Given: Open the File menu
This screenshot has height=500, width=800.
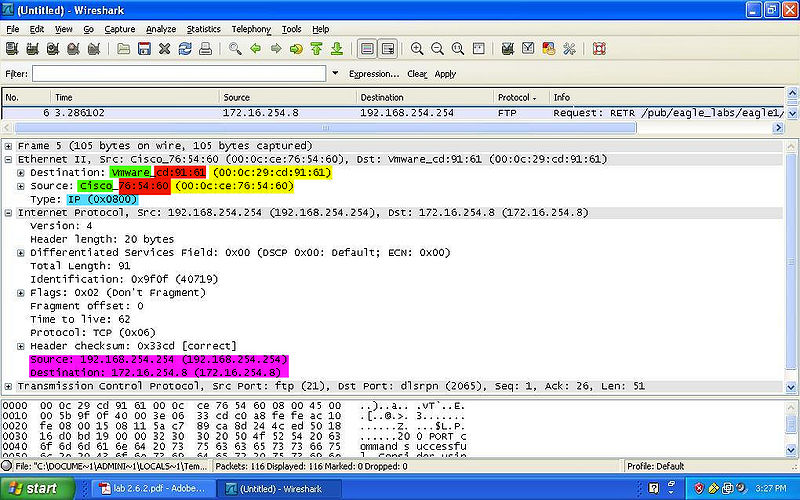Looking at the screenshot, I should tap(13, 29).
